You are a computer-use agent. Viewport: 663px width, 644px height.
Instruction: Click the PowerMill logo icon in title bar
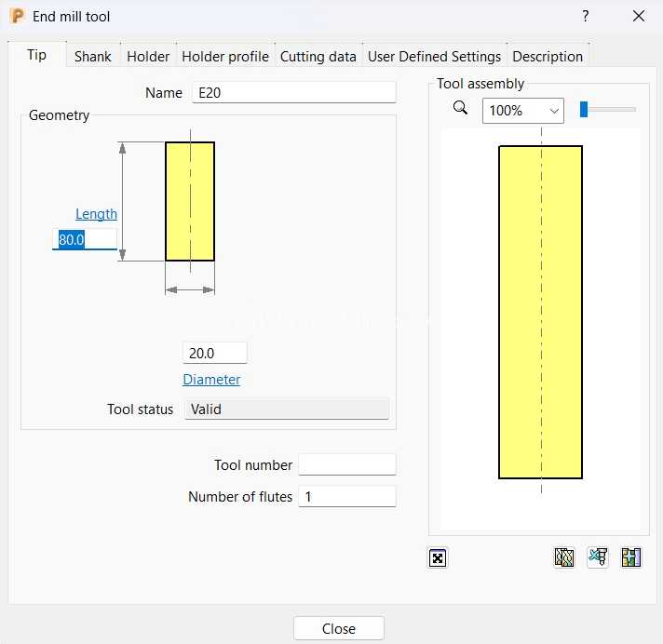[18, 16]
